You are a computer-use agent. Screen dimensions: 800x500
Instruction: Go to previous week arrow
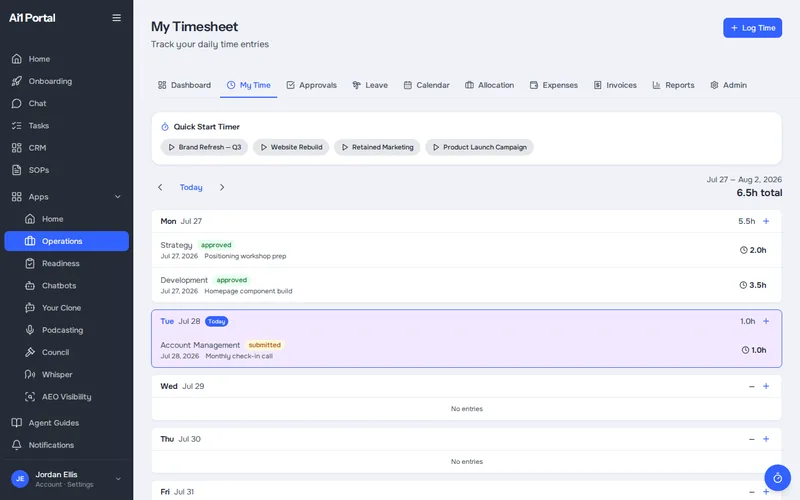(x=160, y=187)
